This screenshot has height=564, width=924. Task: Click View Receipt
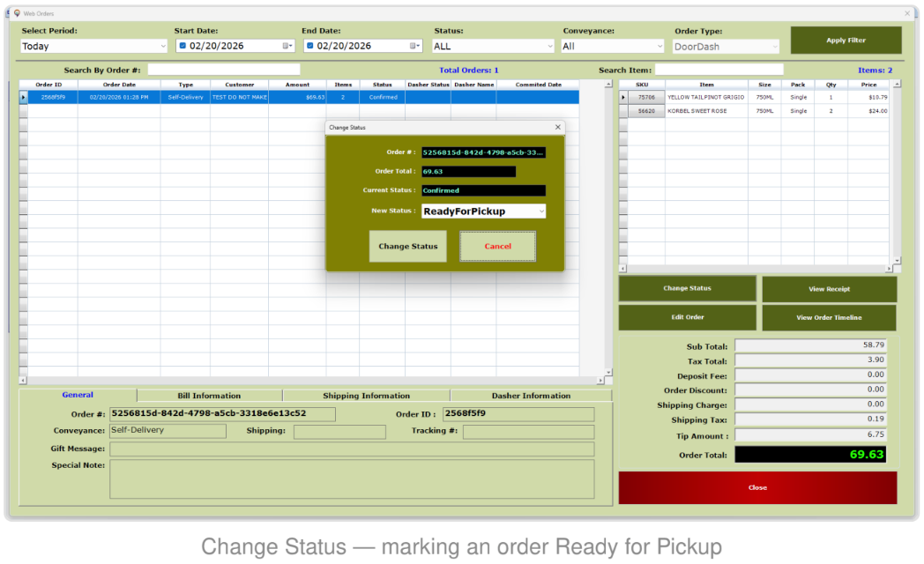point(829,289)
